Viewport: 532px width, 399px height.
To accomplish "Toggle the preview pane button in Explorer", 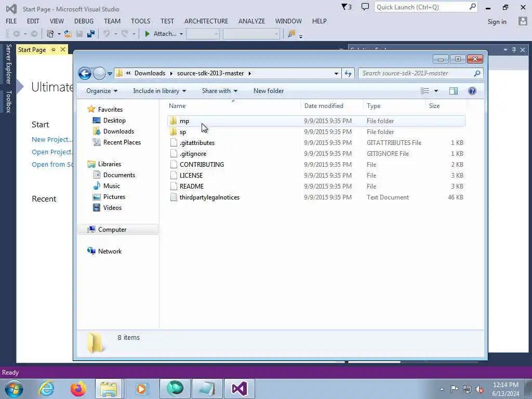I will coord(453,91).
